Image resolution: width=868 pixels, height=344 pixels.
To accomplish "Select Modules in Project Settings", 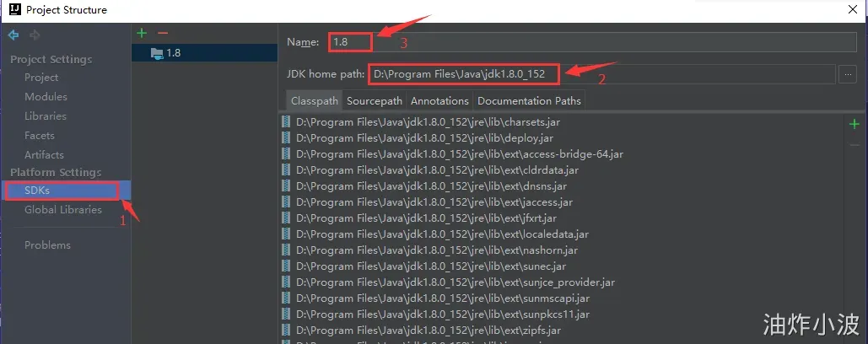I will click(46, 97).
